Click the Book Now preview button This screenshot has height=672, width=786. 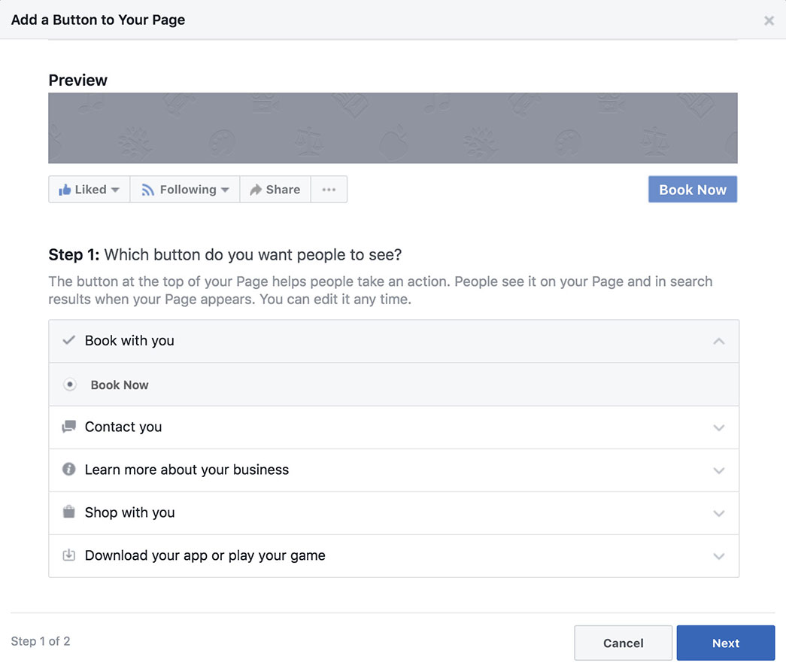(x=692, y=190)
